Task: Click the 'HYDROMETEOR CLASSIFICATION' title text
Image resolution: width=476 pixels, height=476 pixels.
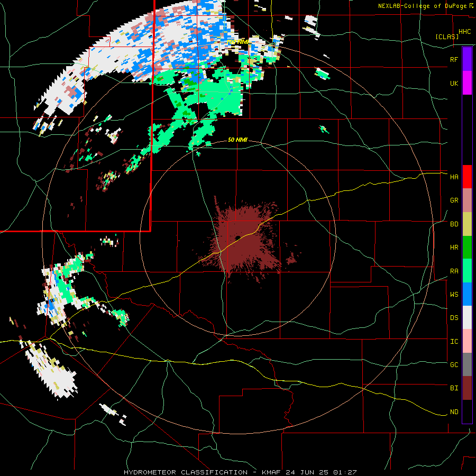Action: click(186, 472)
